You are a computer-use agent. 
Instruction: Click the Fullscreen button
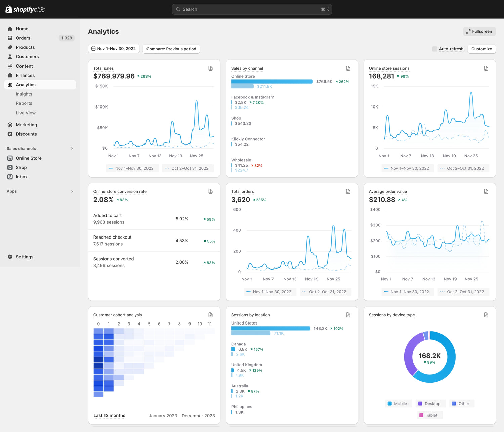479,31
